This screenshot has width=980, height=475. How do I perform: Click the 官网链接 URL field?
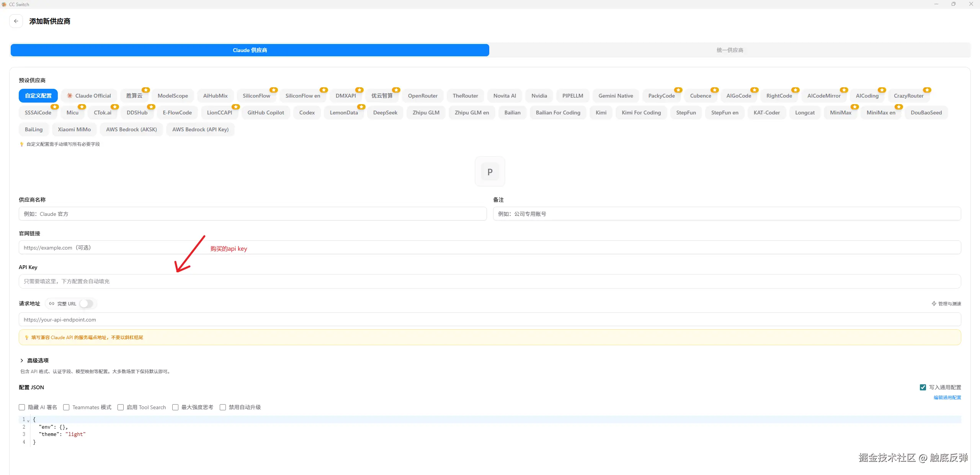click(490, 247)
